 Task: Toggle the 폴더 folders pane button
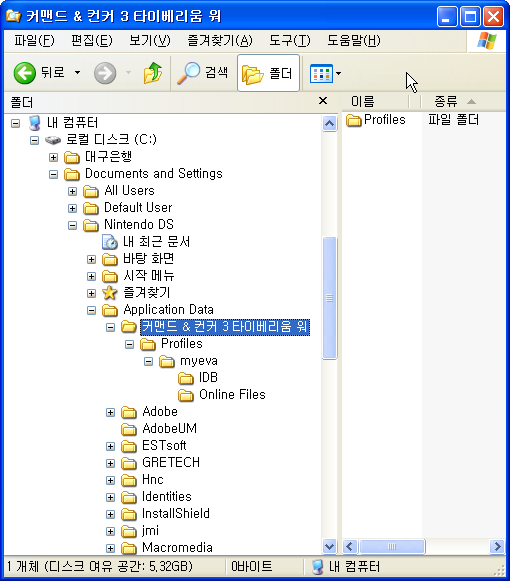[x=268, y=73]
